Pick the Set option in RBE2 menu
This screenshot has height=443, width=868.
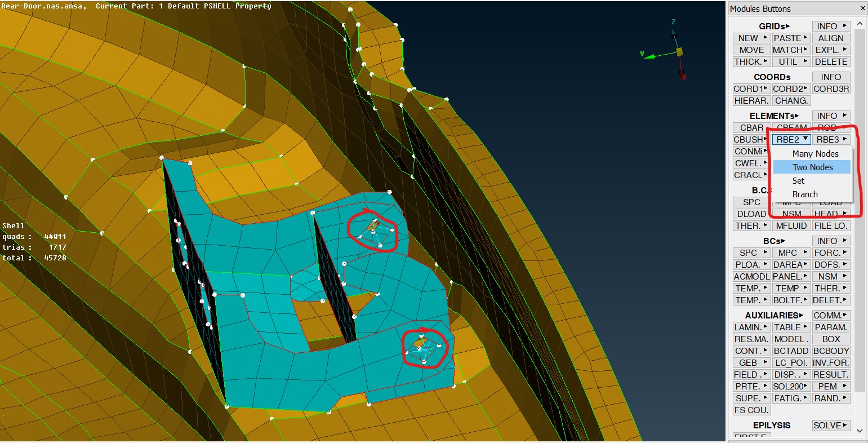[x=798, y=180]
